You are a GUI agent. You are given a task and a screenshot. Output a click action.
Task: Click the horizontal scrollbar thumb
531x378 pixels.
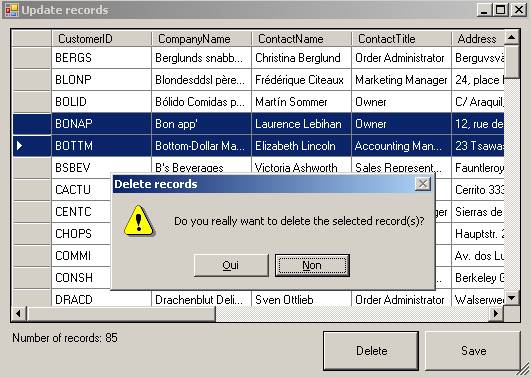[x=121, y=314]
